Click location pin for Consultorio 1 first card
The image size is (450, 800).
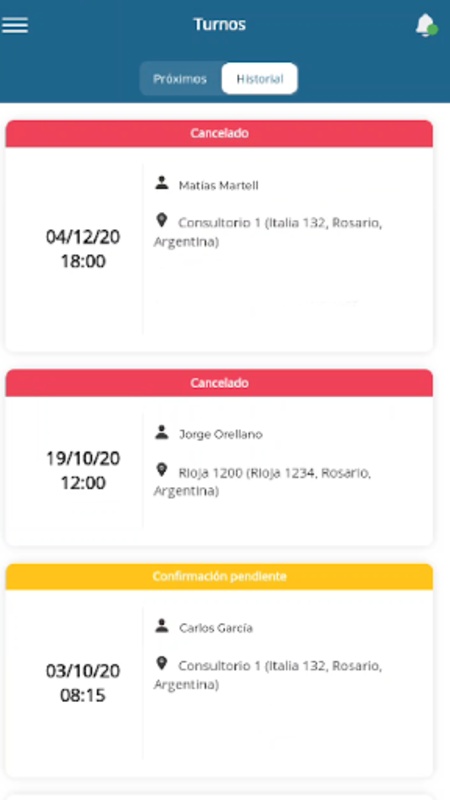coord(162,221)
